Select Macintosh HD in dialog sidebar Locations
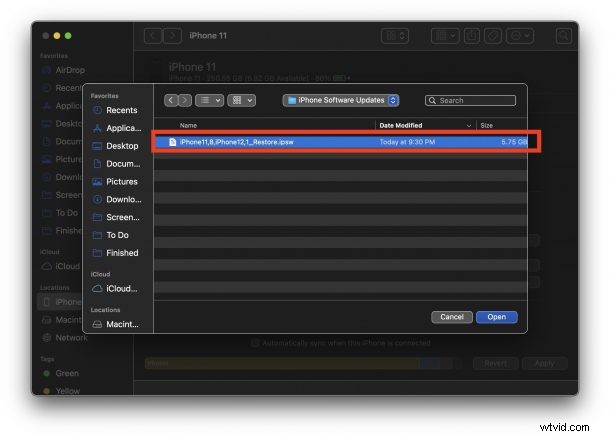Image resolution: width=610 pixels, height=437 pixels. point(121,324)
